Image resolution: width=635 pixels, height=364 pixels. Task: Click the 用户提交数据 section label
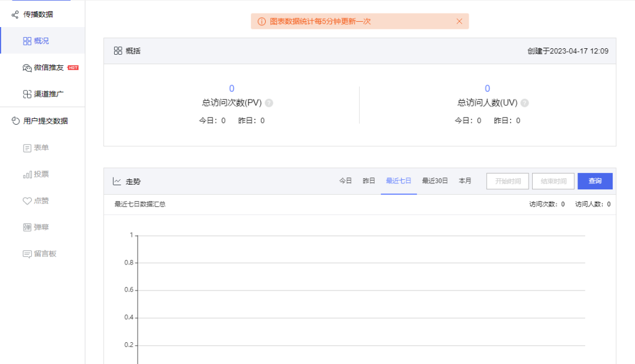(46, 121)
